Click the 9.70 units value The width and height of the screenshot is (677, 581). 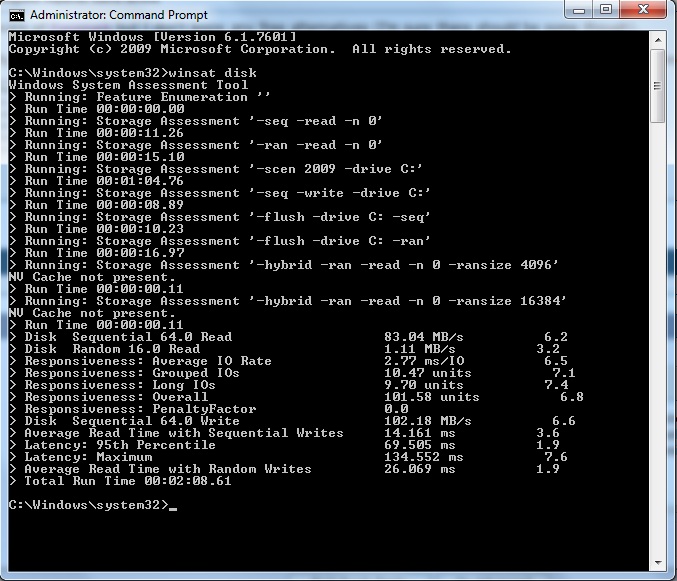click(424, 385)
